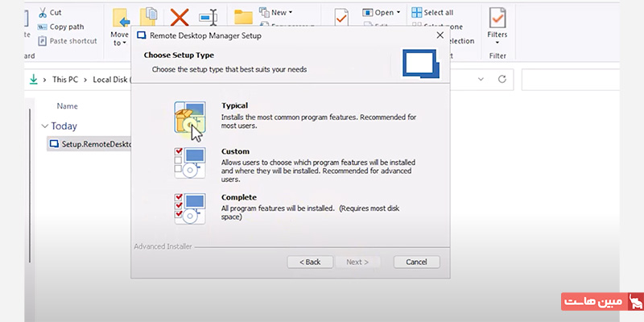Open the New item dropdown
The width and height of the screenshot is (644, 322).
(276, 13)
